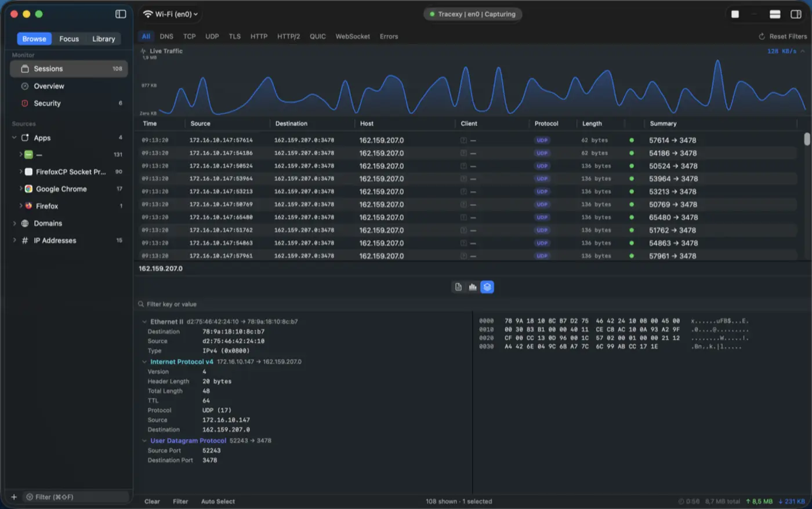Select the QUIC filter tab

tap(318, 37)
